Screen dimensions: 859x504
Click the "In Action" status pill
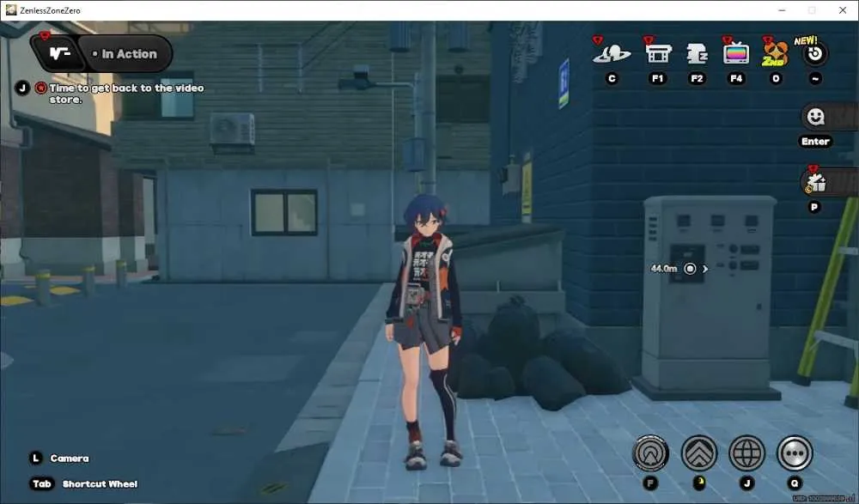tap(125, 54)
